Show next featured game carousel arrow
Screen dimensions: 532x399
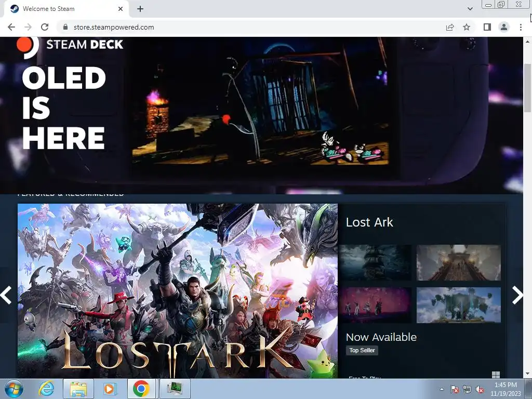pos(517,295)
